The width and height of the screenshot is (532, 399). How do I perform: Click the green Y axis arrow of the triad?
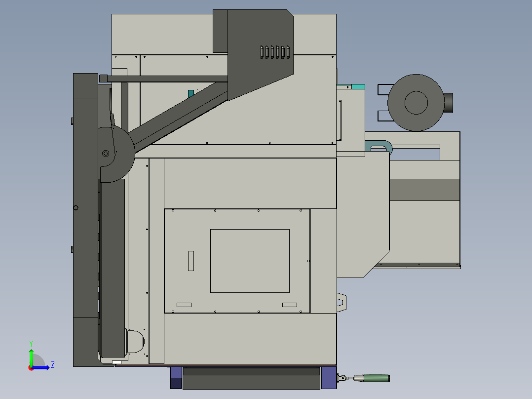(x=31, y=357)
